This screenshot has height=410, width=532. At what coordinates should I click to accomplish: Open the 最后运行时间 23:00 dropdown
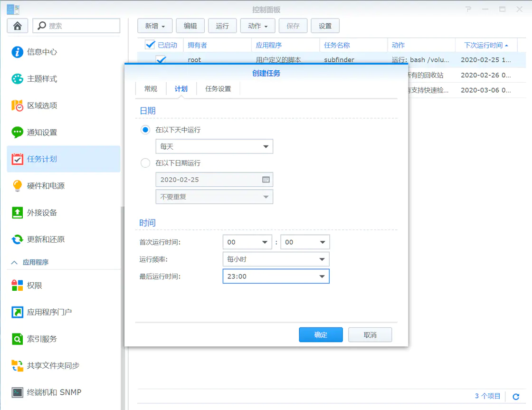point(275,276)
